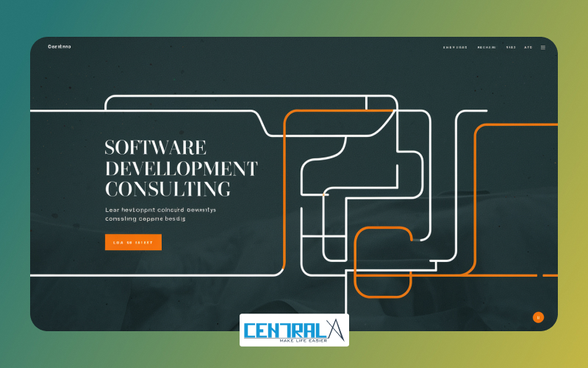The width and height of the screenshot is (588, 368).
Task: Open the hamburger menu icon
Action: click(543, 47)
